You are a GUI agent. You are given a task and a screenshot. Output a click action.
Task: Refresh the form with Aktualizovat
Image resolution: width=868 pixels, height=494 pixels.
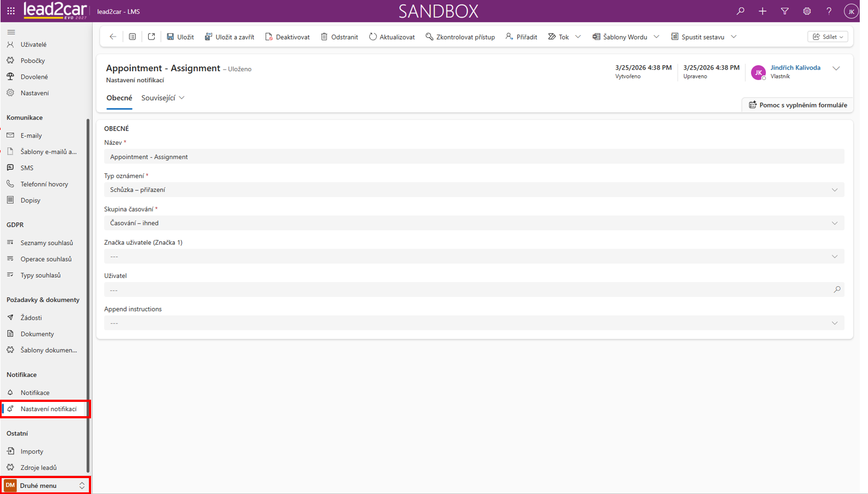[x=392, y=37]
